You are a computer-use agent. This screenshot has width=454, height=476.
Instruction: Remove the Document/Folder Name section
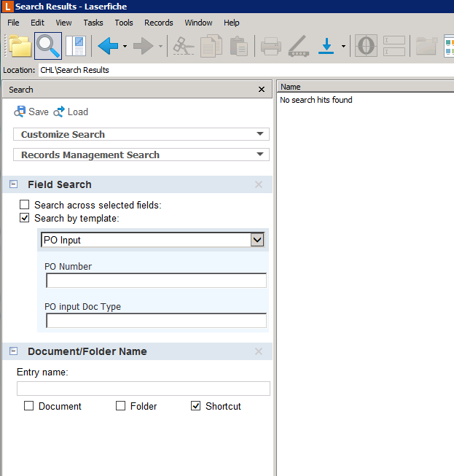coord(259,351)
